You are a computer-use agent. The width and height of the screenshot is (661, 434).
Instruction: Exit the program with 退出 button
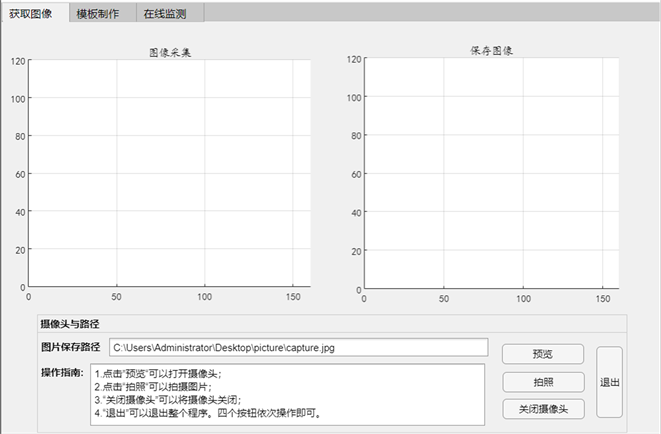pyautogui.click(x=609, y=382)
